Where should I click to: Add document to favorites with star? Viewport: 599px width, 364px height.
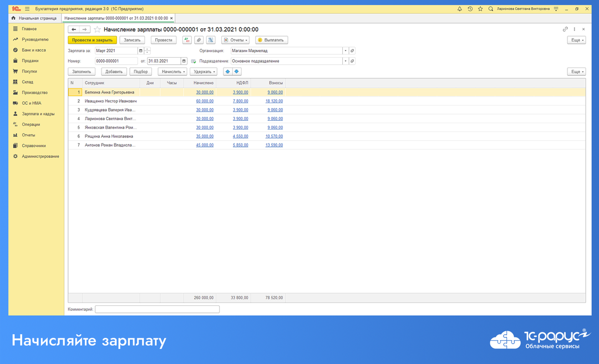pyautogui.click(x=97, y=29)
